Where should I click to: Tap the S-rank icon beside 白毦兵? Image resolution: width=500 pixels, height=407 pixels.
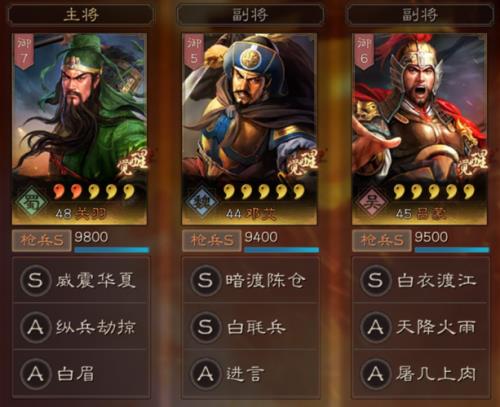coord(205,327)
